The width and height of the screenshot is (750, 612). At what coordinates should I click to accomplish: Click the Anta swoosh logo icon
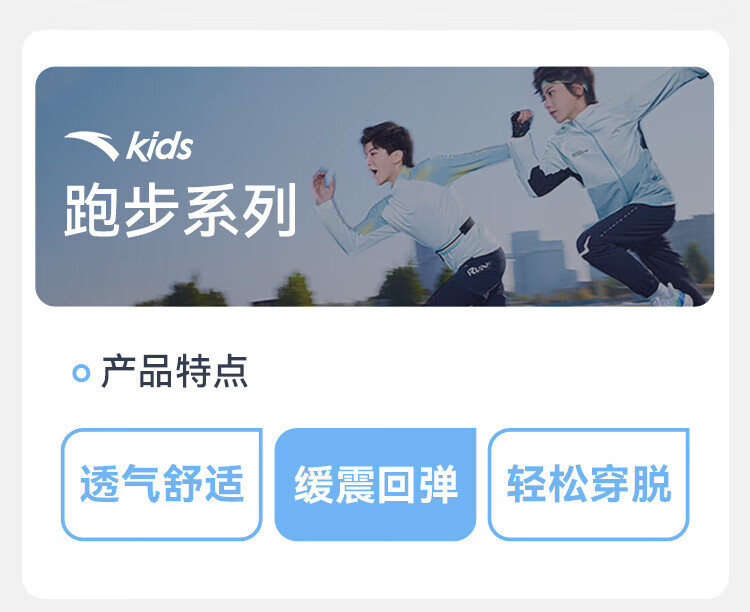tap(92, 146)
